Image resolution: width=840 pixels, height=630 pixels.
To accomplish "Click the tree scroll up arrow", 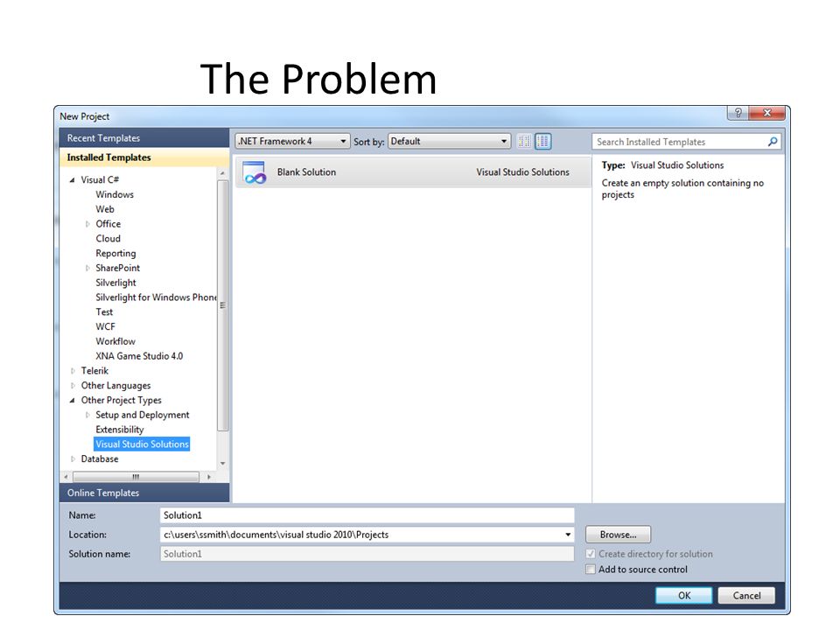I will (x=223, y=173).
